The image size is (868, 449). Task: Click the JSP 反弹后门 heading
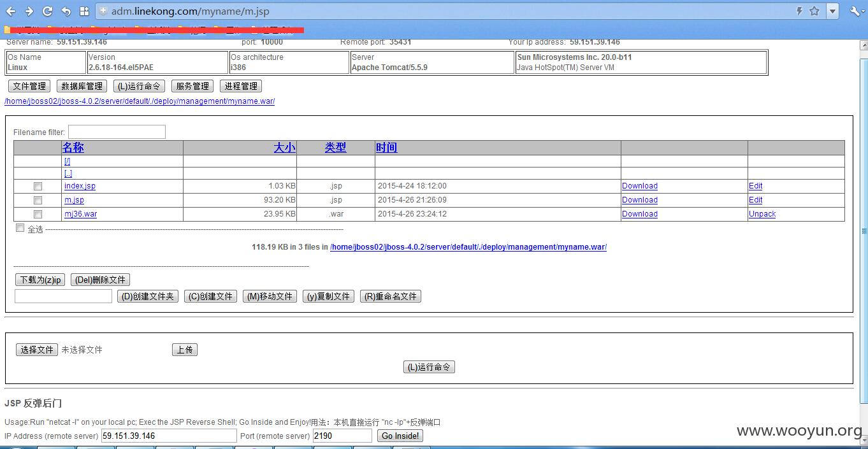[x=33, y=403]
